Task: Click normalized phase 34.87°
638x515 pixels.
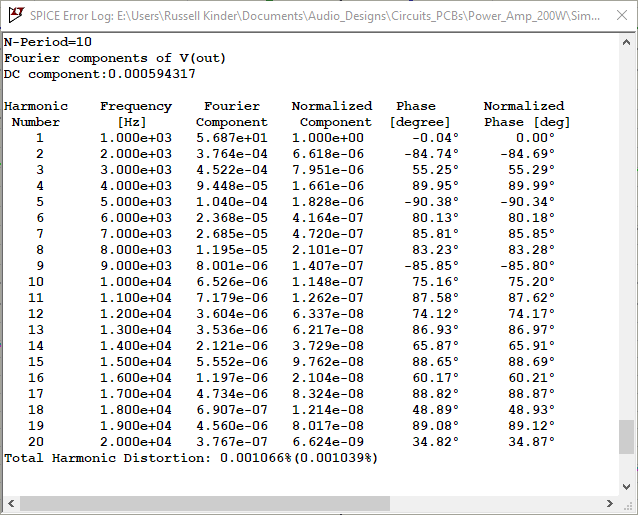Action: [x=531, y=442]
